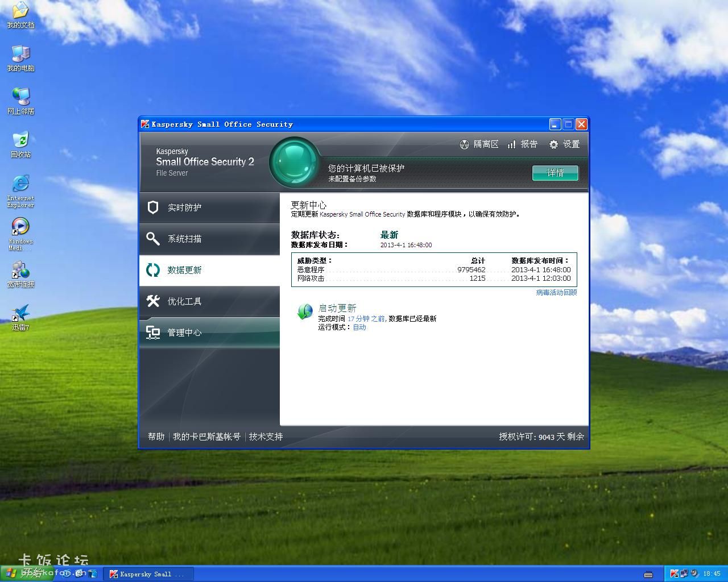
Task: Click the magnifier icon beside 系统扫描
Action: (x=152, y=239)
